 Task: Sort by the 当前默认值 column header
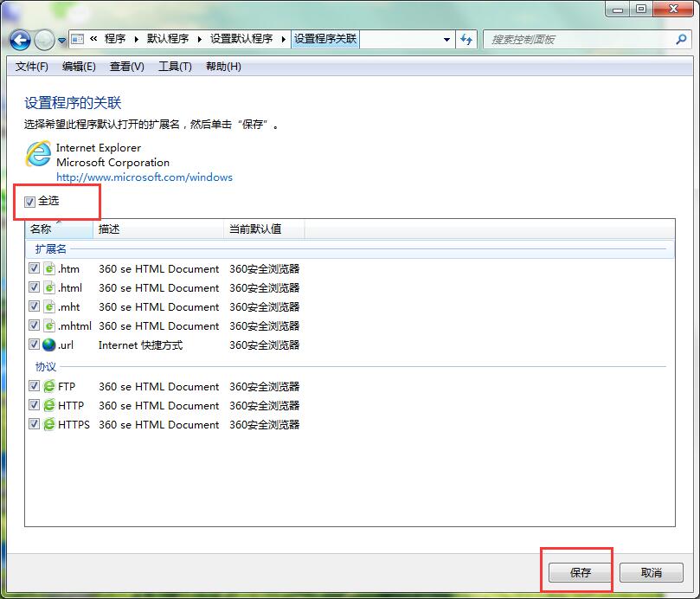(x=264, y=229)
